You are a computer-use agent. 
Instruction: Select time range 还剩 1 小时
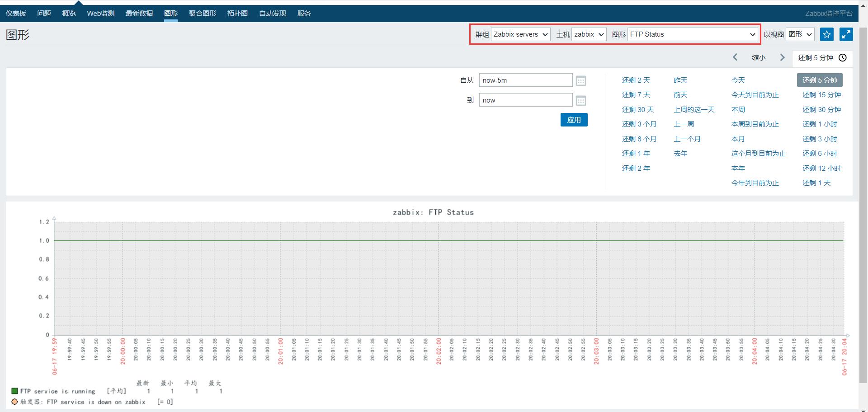pyautogui.click(x=820, y=124)
